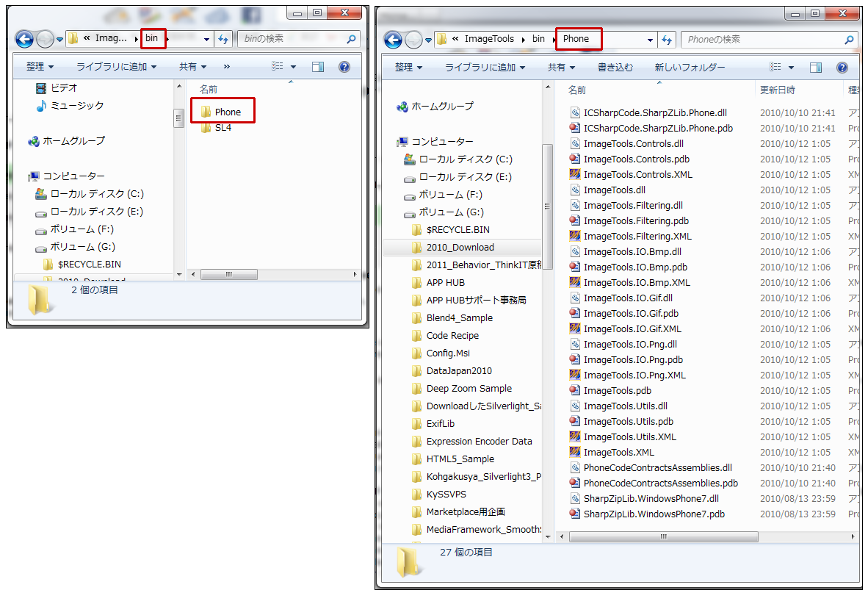Image resolution: width=868 pixels, height=593 pixels.
Task: Select ImageTools.IO.Gif.dll file
Action: click(621, 298)
